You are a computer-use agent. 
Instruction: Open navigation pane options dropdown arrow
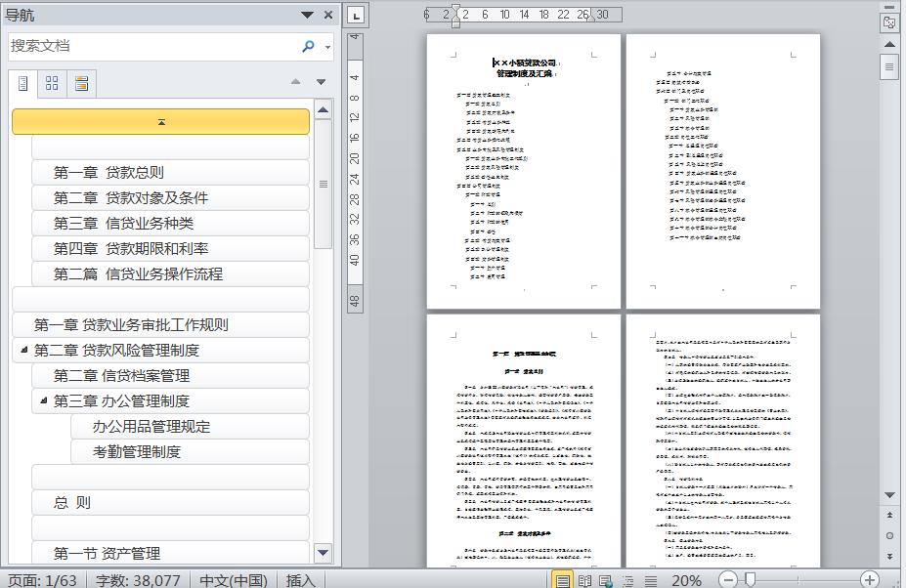tap(308, 15)
